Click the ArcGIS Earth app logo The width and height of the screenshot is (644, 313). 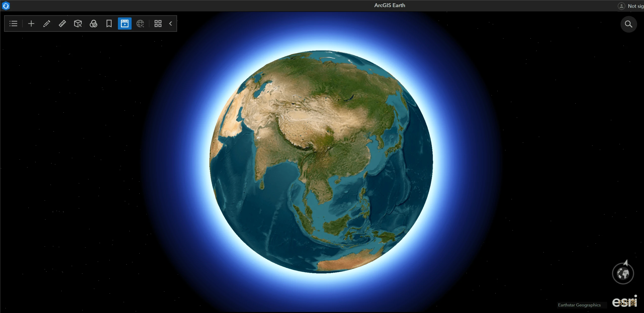pyautogui.click(x=6, y=6)
